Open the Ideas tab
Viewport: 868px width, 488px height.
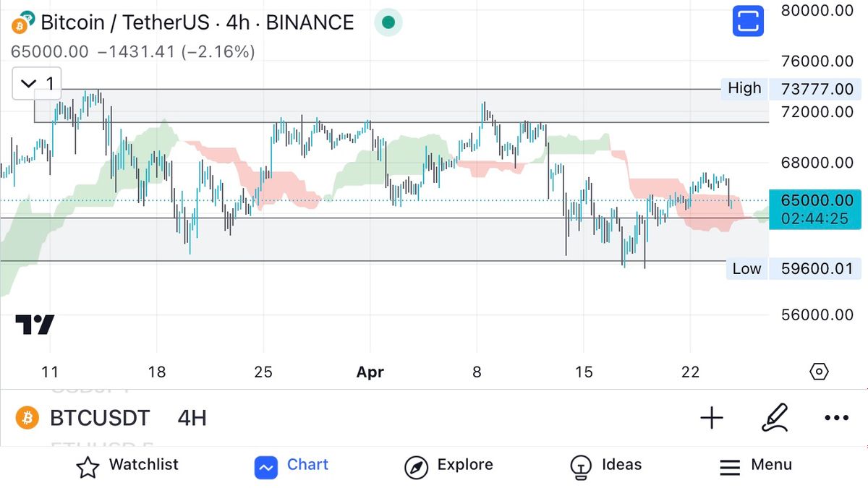tap(605, 466)
